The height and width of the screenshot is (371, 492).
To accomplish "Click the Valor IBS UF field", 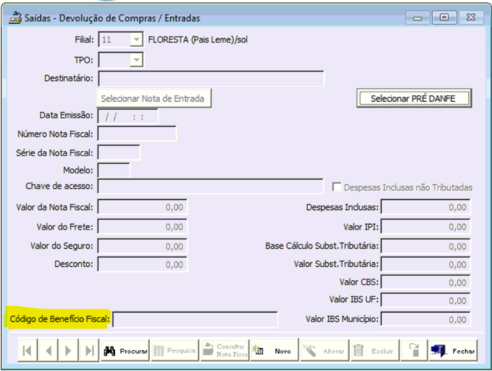I will [x=426, y=300].
